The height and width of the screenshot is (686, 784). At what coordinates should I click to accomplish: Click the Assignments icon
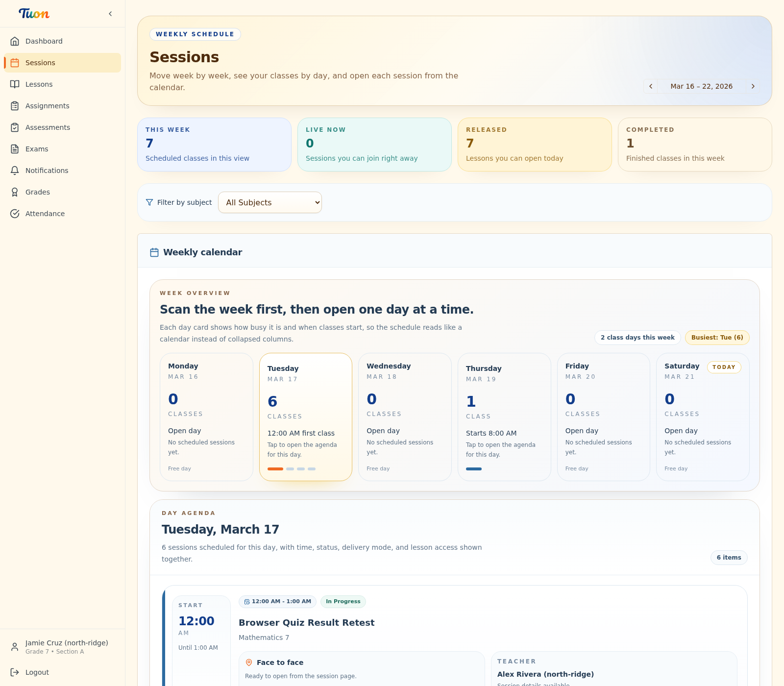[x=15, y=106]
